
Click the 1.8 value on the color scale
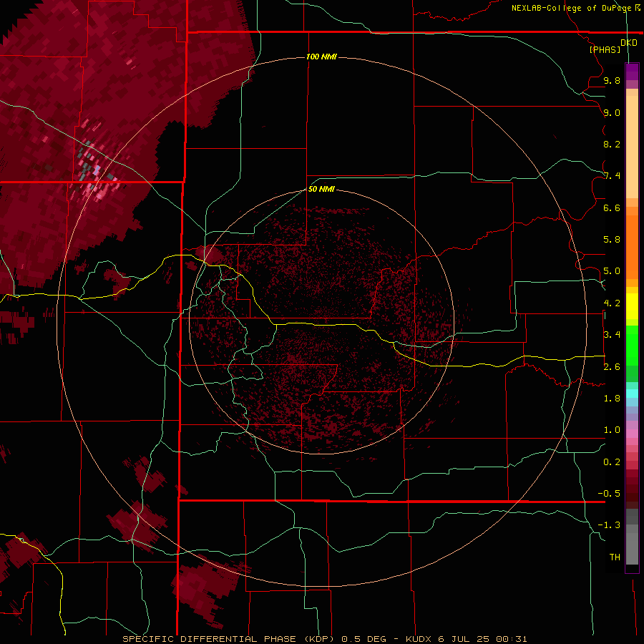[612, 399]
